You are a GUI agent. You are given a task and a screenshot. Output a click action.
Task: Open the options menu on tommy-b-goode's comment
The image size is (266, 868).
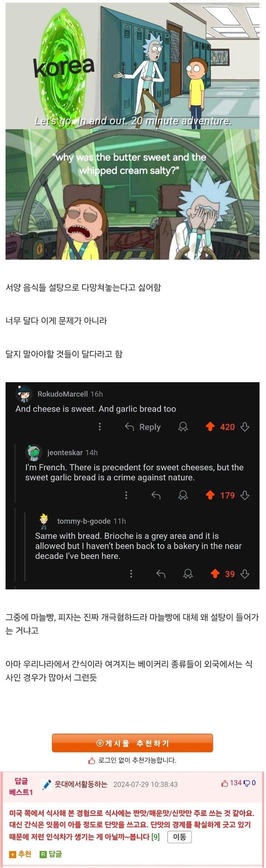click(x=131, y=574)
